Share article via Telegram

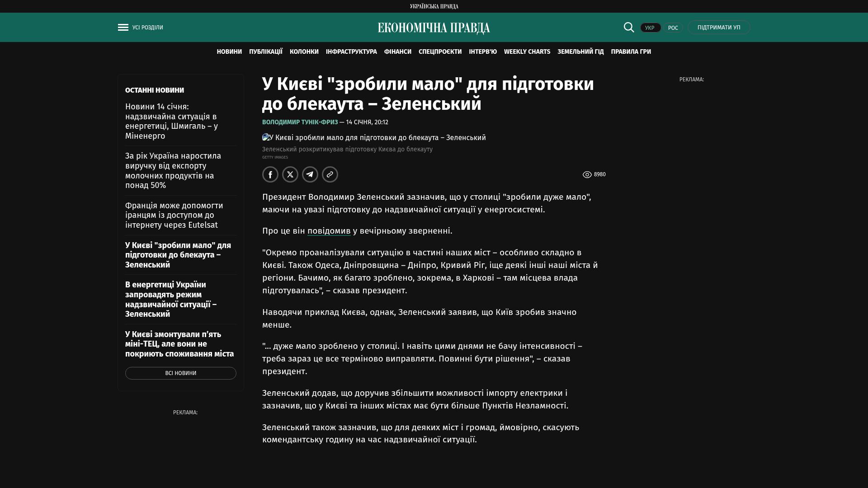(310, 174)
